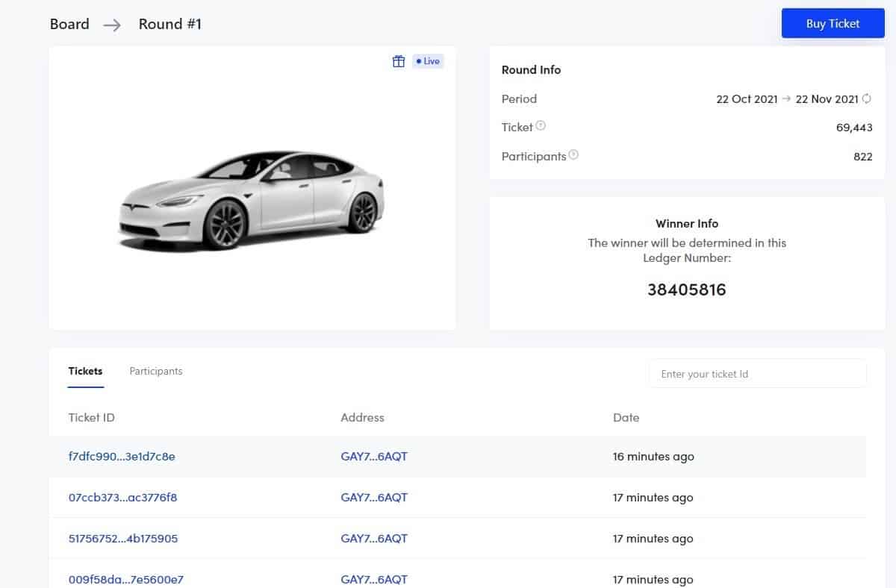Go back to Board in the breadcrumb

point(69,24)
